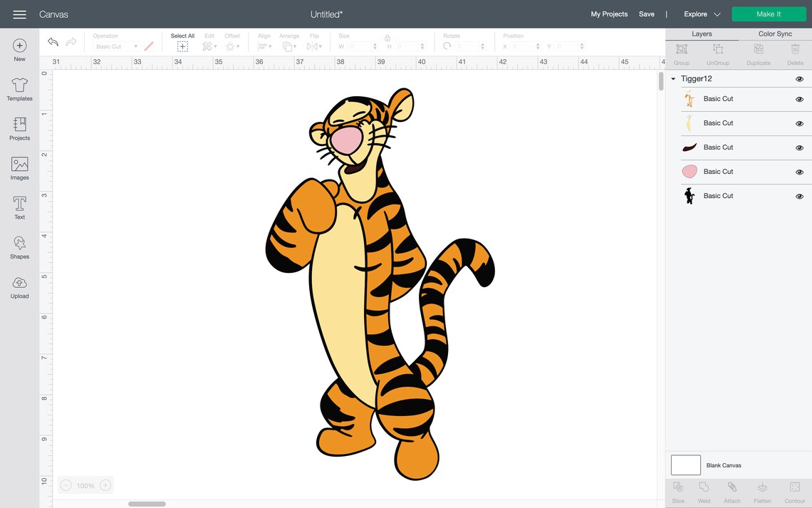
Task: Open the Explore dropdown
Action: pyautogui.click(x=700, y=14)
